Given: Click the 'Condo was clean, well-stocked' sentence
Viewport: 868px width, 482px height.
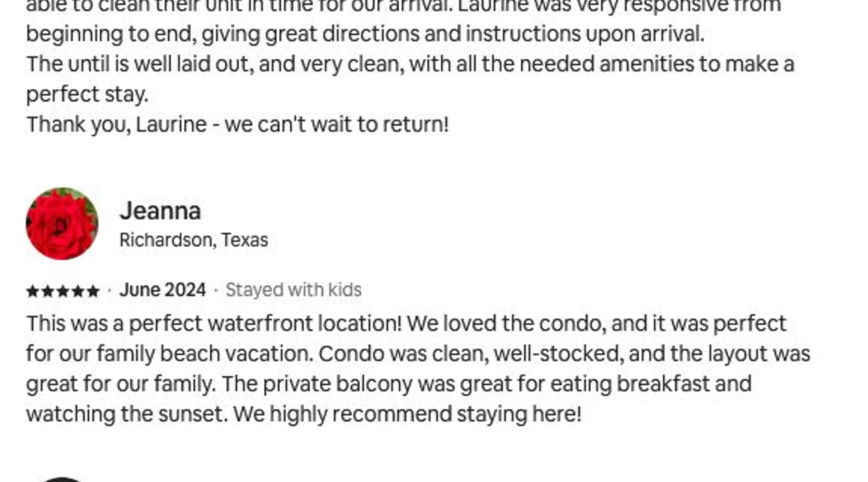Looking at the screenshot, I should click(x=468, y=354).
